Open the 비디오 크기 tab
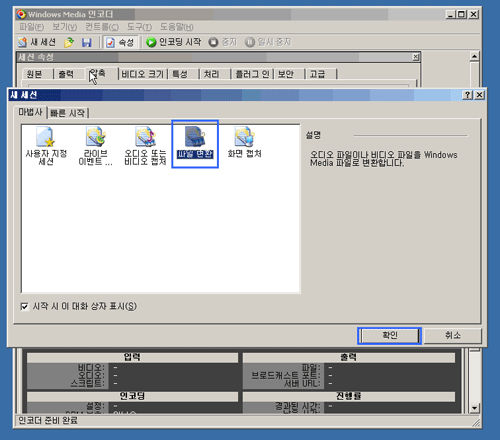 142,74
